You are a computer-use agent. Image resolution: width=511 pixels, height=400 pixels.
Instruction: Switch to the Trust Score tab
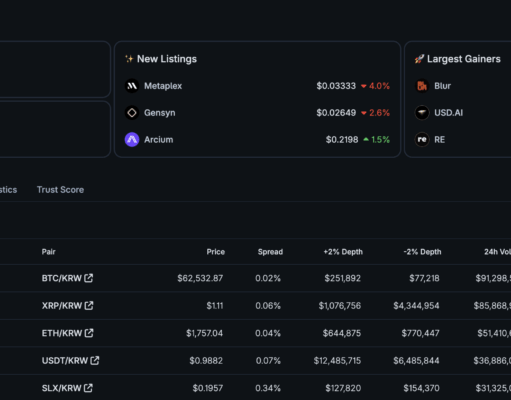point(60,190)
